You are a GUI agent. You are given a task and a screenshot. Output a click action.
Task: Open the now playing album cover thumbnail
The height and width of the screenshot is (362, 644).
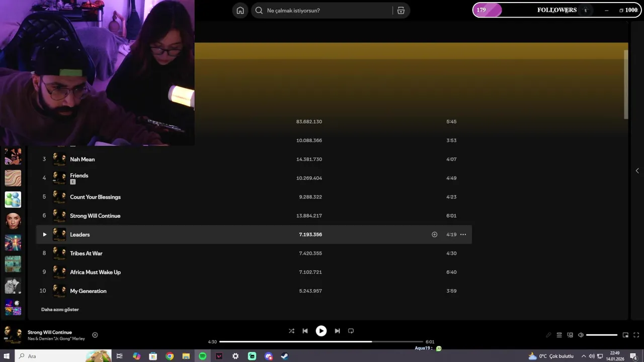13,335
